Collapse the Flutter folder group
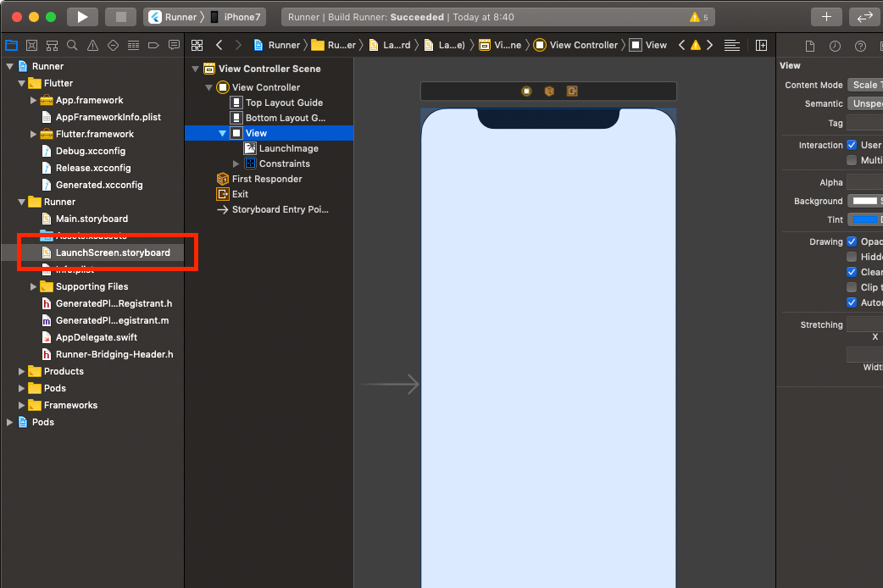 pyautogui.click(x=21, y=83)
